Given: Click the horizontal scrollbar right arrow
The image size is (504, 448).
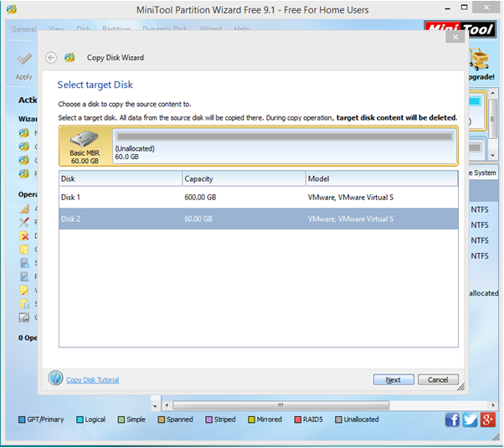Looking at the screenshot, I should 493,405.
